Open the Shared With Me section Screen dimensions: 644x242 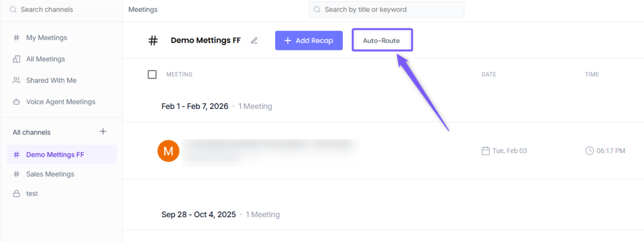pyautogui.click(x=51, y=81)
